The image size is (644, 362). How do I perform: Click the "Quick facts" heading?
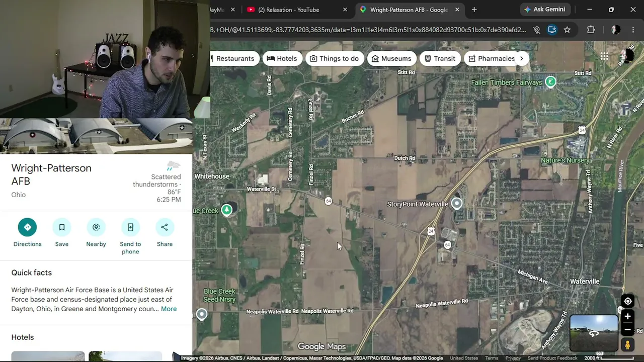[32, 273]
